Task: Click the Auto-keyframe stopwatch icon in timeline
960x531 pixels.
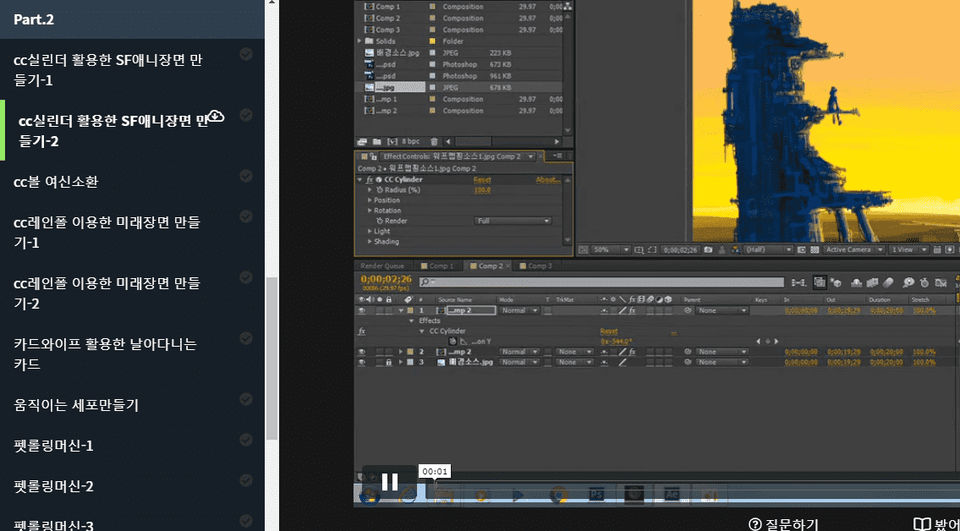Action: click(x=924, y=282)
